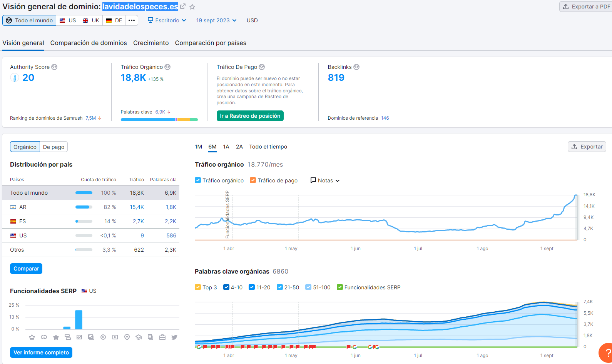Select the Todo el tiempo time range
Viewport: 612px width, 364px height.
click(x=268, y=147)
